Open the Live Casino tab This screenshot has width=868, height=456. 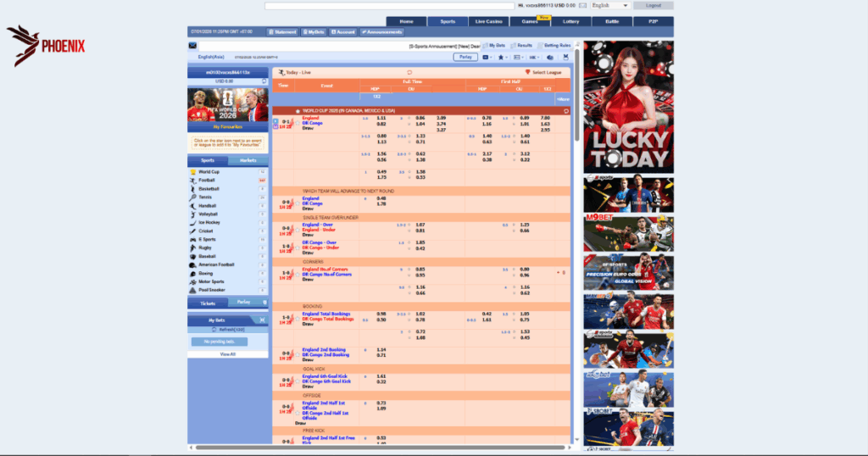[x=489, y=21]
